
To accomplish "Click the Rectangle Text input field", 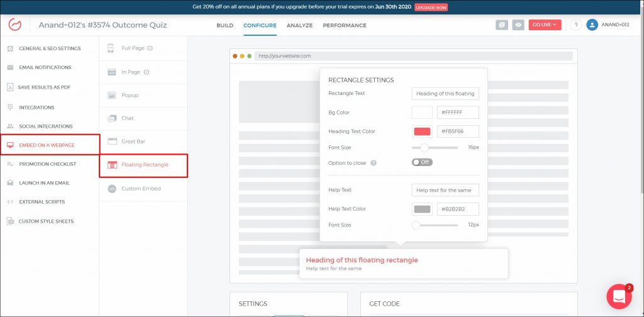I will pyautogui.click(x=445, y=94).
